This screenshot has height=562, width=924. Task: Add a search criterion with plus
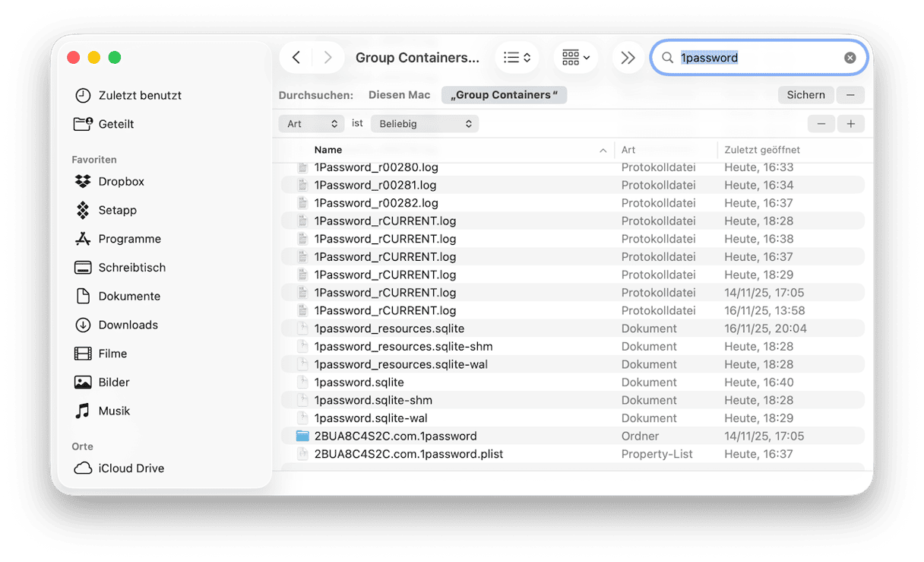[850, 124]
